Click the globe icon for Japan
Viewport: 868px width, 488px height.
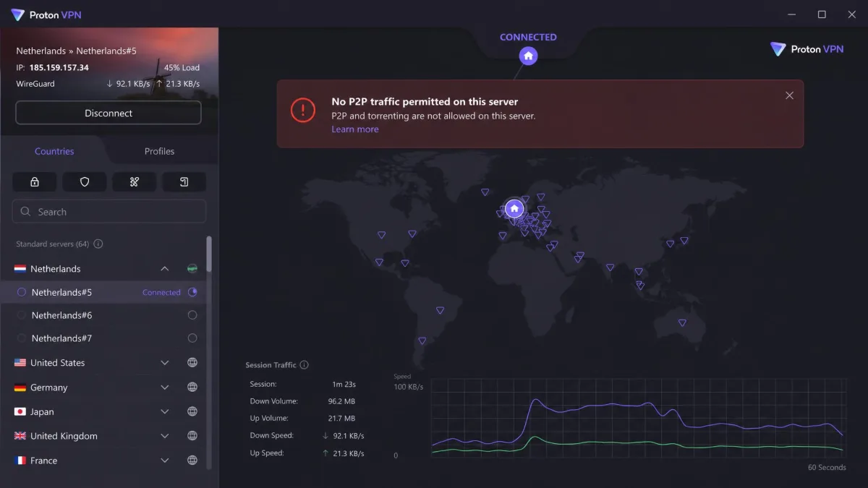point(192,411)
